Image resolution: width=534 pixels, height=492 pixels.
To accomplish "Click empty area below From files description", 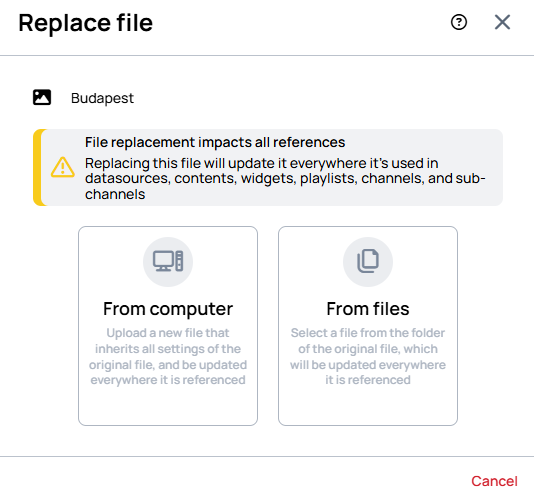I will tap(368, 407).
